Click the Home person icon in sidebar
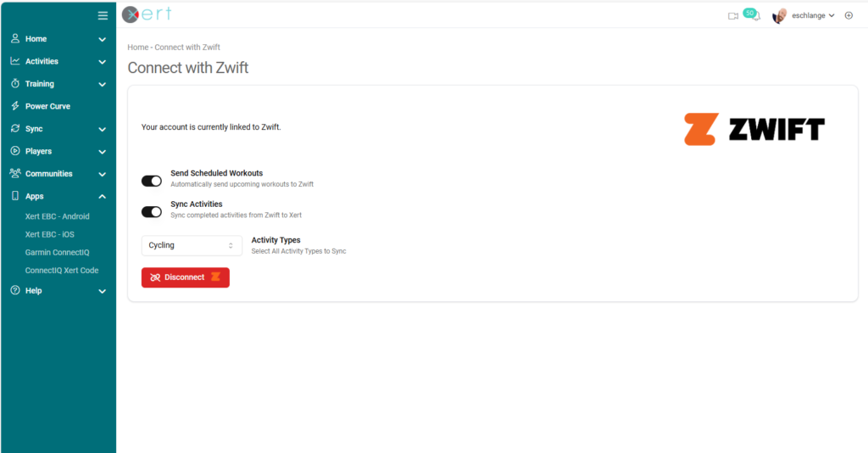The height and width of the screenshot is (453, 868). click(x=15, y=38)
